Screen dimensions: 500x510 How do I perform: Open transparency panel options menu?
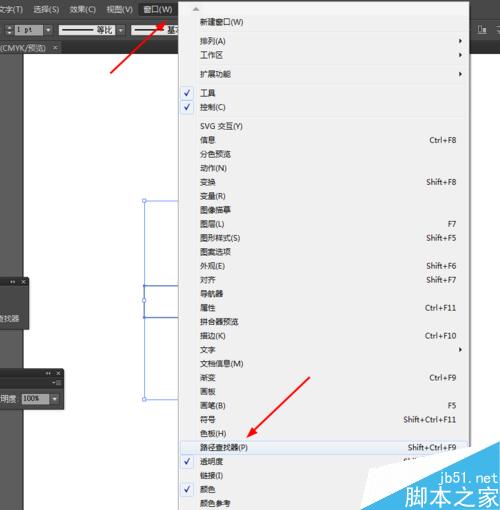[57, 383]
